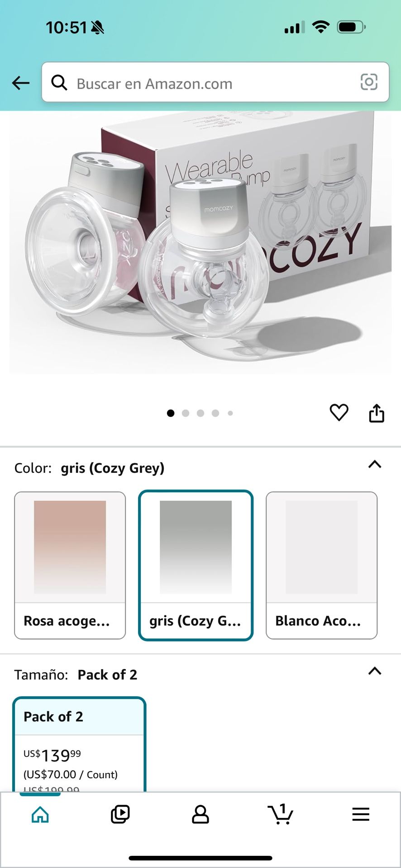Viewport: 401px width, 868px height.
Task: Open the camera scan search icon
Action: tap(369, 82)
